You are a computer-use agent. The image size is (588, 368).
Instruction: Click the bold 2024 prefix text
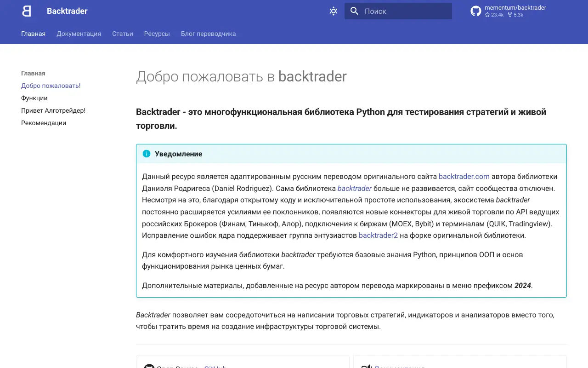click(x=523, y=285)
